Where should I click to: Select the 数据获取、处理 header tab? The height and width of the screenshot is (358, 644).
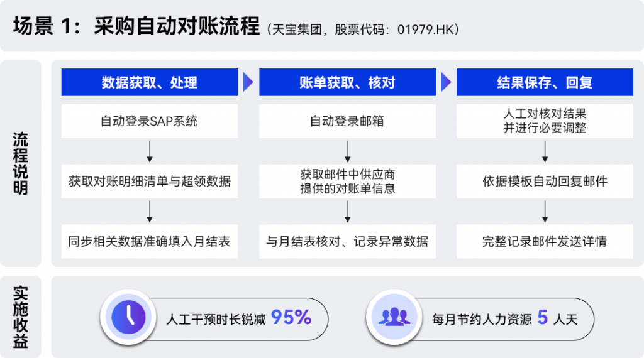tap(150, 82)
